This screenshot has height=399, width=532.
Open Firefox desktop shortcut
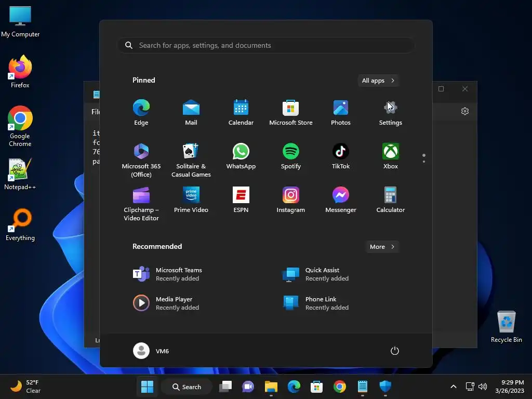pos(20,72)
